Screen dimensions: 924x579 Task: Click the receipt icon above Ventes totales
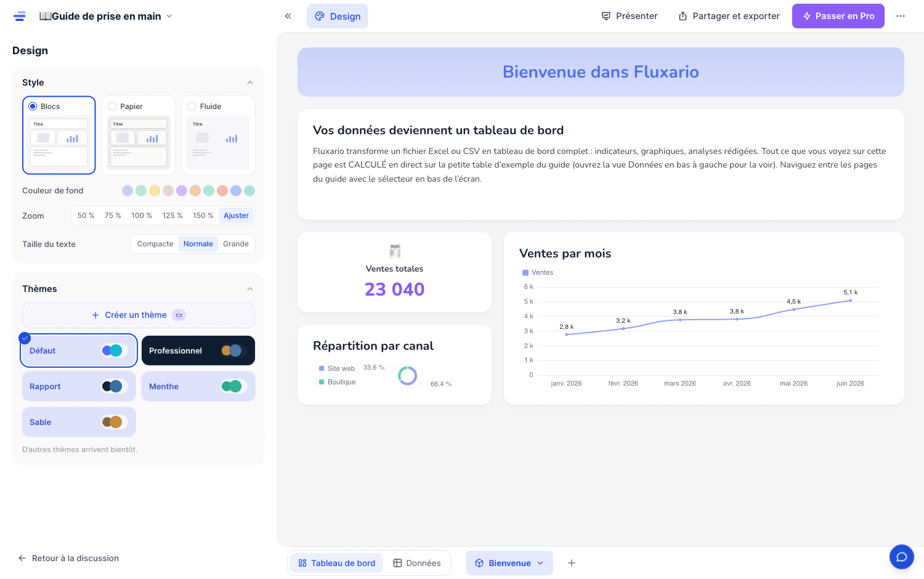(x=395, y=251)
